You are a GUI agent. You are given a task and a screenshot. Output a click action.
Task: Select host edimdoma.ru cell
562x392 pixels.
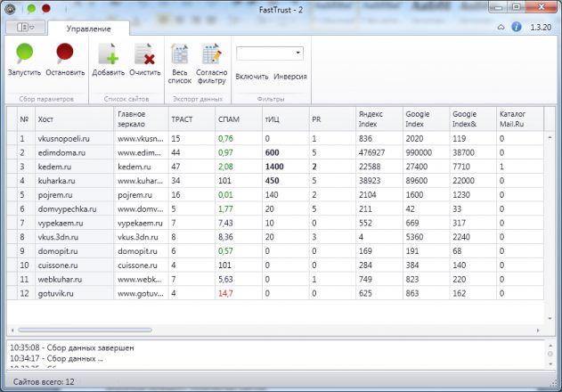pos(74,152)
